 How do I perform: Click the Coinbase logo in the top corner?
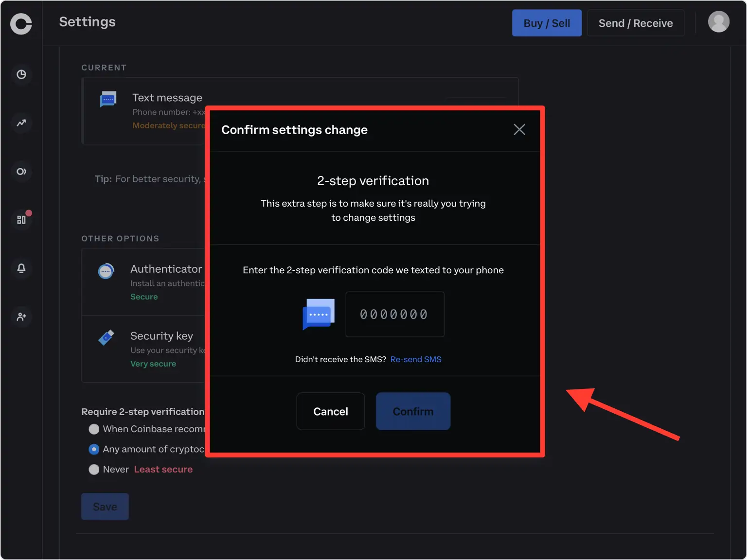[x=21, y=24]
